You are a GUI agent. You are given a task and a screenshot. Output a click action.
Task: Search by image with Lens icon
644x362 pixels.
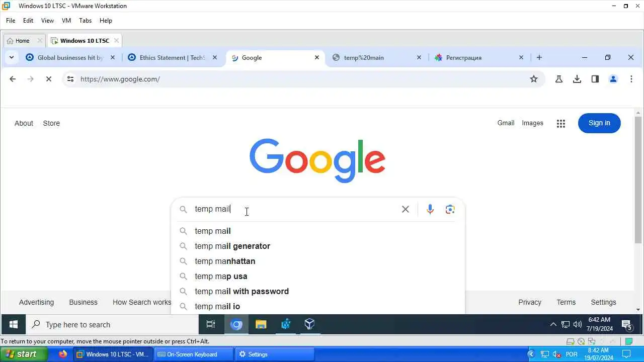pos(450,209)
